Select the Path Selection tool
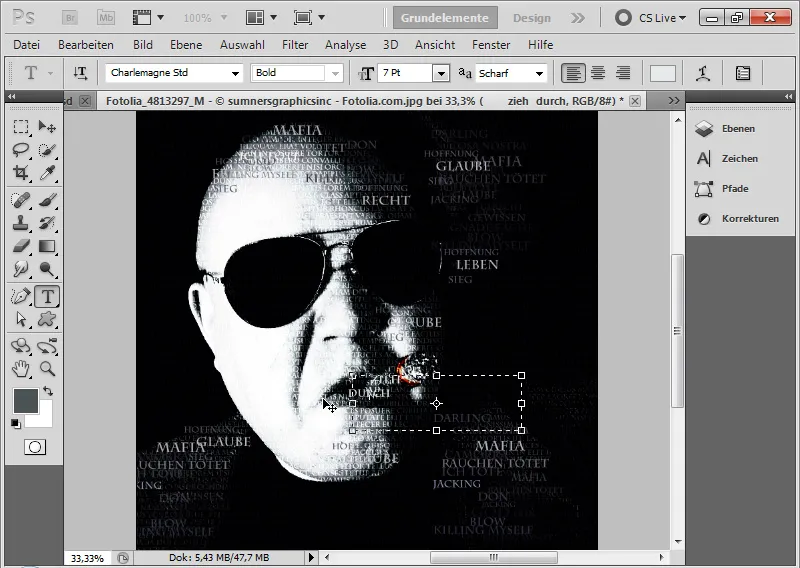 click(x=21, y=319)
